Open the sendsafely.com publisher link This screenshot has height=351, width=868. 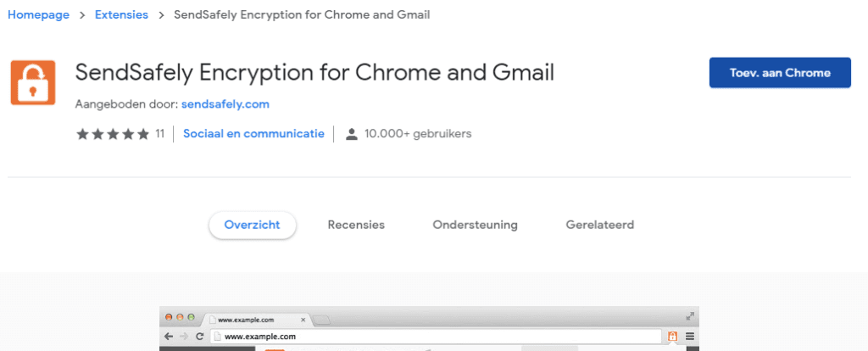point(225,104)
